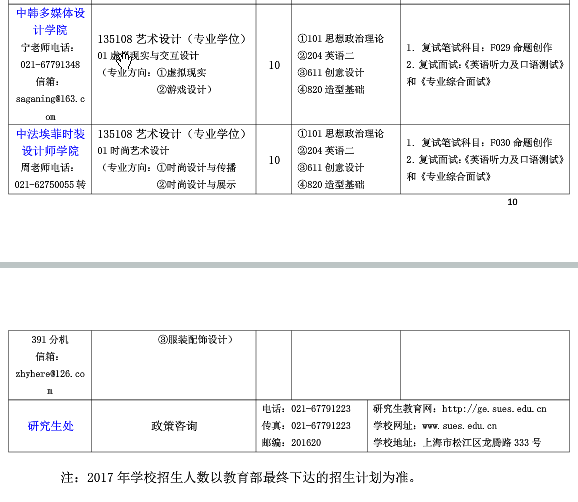The image size is (578, 502).
Task: Open the 中韩多媒体设计学院 blue link
Action: pos(51,21)
